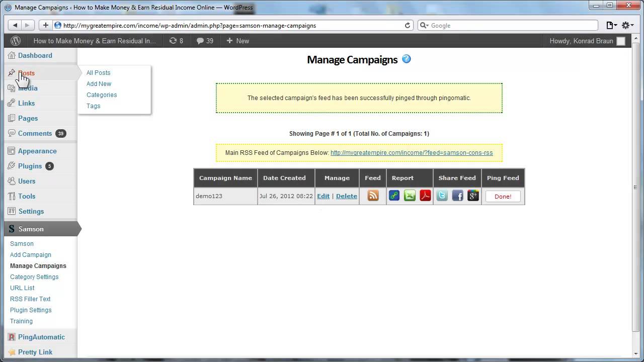Share demo123 feed on Google Plus
The height and width of the screenshot is (362, 644).
coord(473,196)
